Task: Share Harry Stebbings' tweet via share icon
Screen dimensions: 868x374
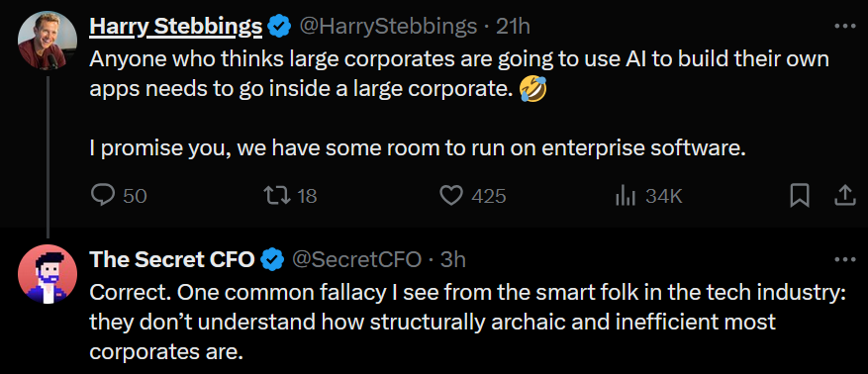Action: 845,195
